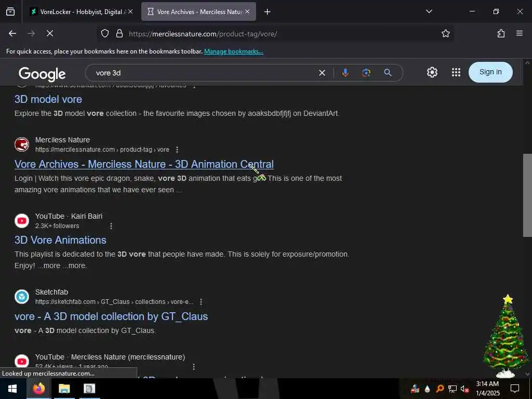This screenshot has width=532, height=399.
Task: Switch to the VoreLocker browser tab
Action: pyautogui.click(x=82, y=11)
